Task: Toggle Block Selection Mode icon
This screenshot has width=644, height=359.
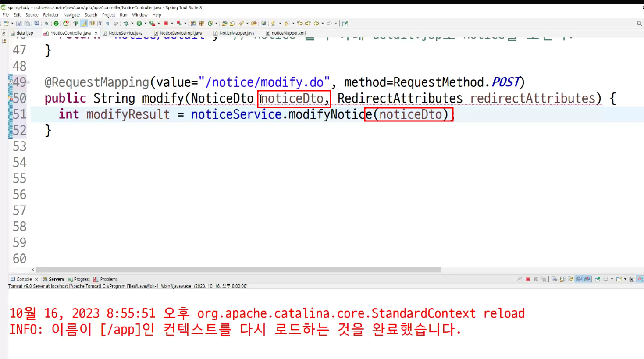Action: pyautogui.click(x=100, y=23)
